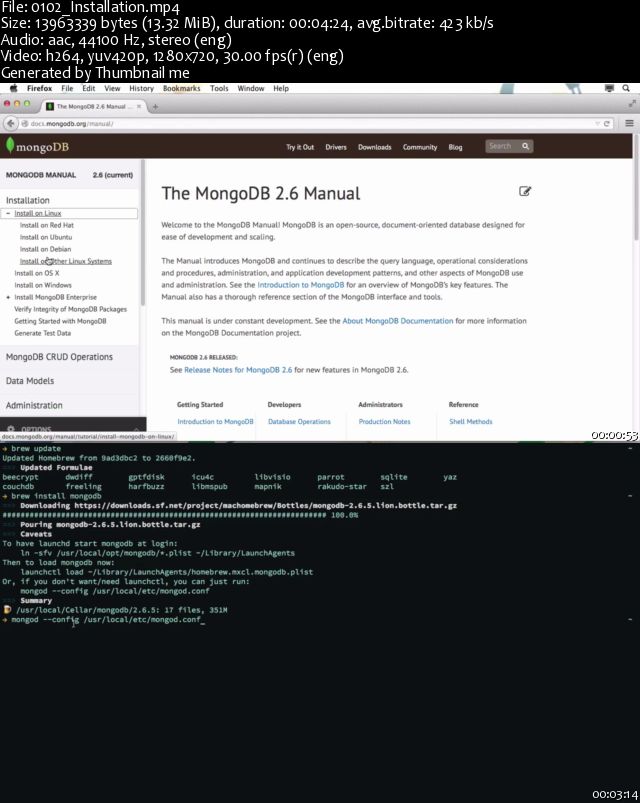Open the Firefox application menu
The width and height of the screenshot is (640, 803).
(x=39, y=88)
